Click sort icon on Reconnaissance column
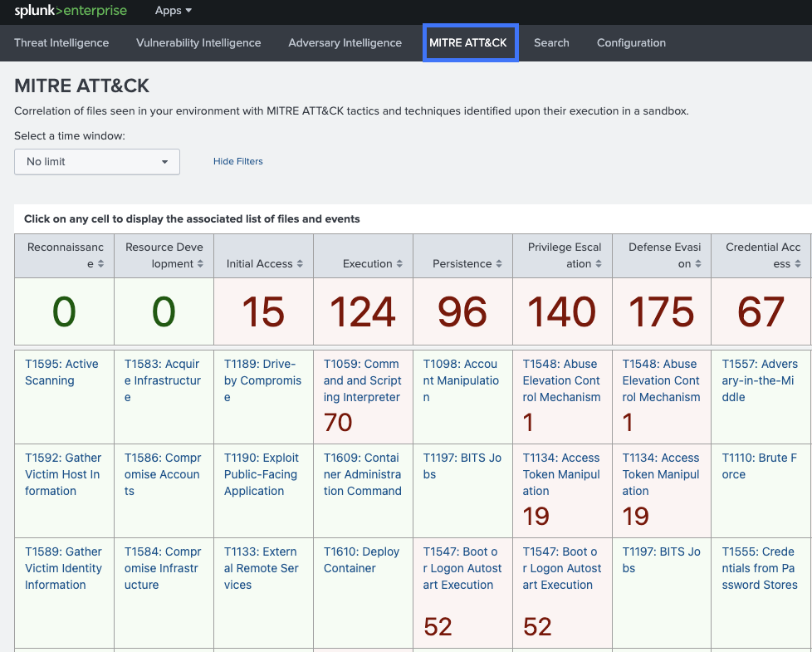The height and width of the screenshot is (652, 812). tap(100, 264)
